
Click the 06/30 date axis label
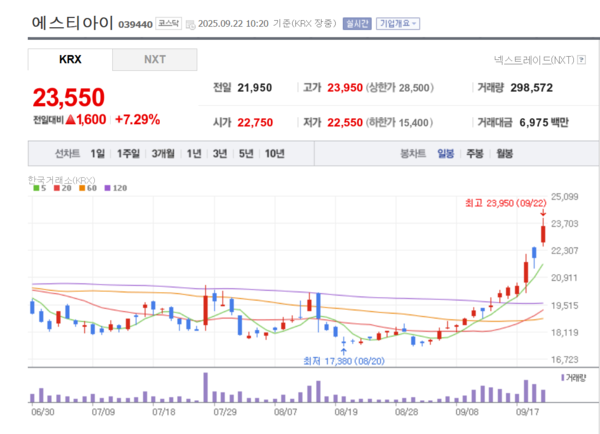pyautogui.click(x=42, y=412)
